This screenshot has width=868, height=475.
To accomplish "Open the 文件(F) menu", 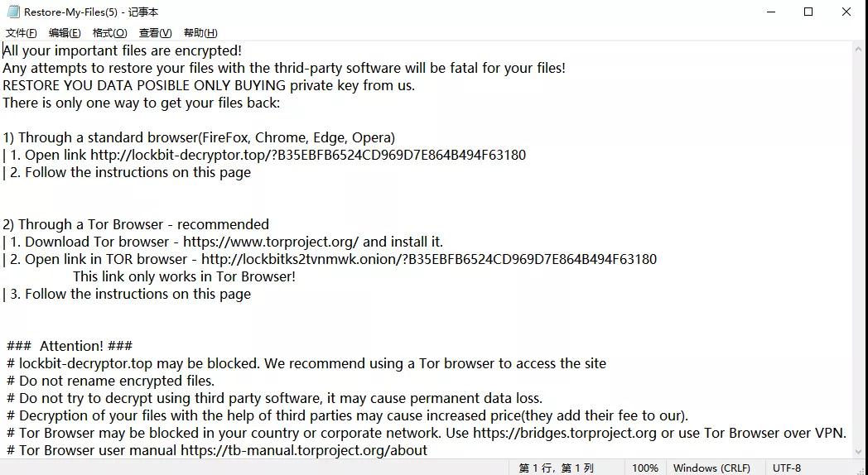I will (x=21, y=33).
